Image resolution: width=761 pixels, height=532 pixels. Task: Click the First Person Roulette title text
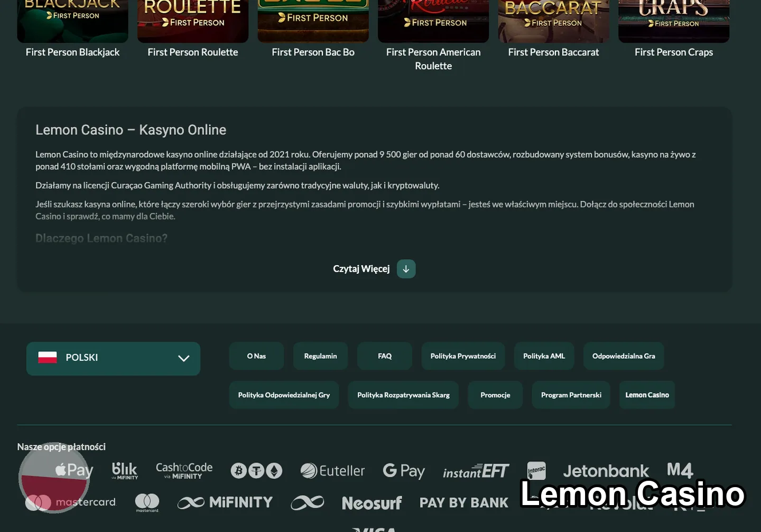[x=193, y=52]
